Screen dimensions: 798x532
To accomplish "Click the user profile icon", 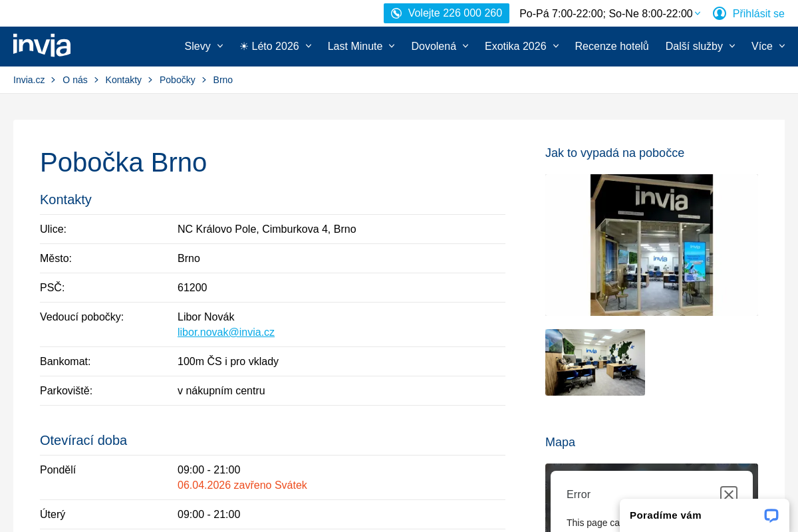I will 719,13.
